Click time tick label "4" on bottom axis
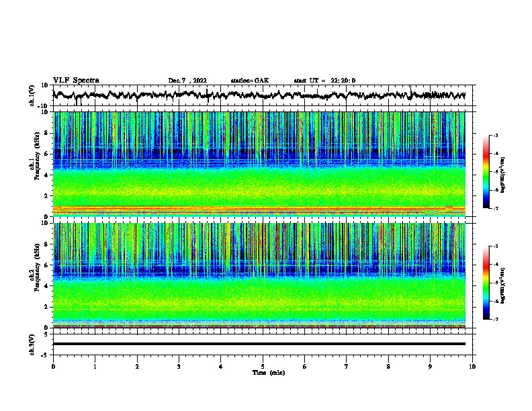 click(x=221, y=367)
